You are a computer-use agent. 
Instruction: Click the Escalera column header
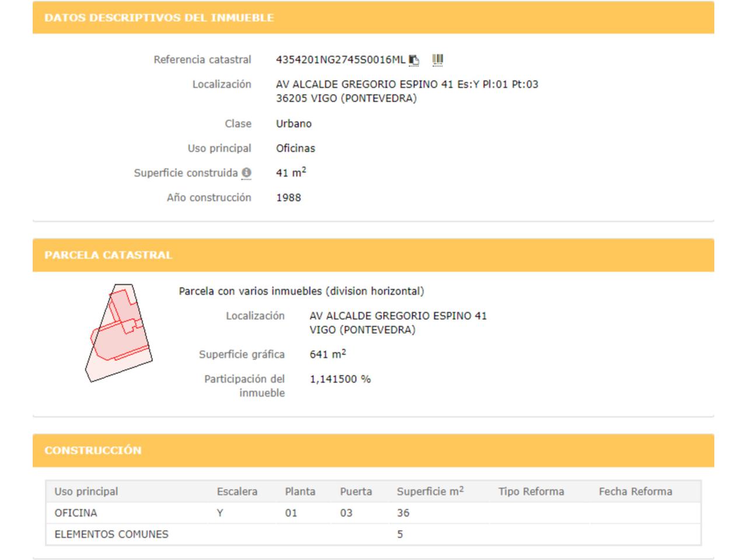pos(237,492)
